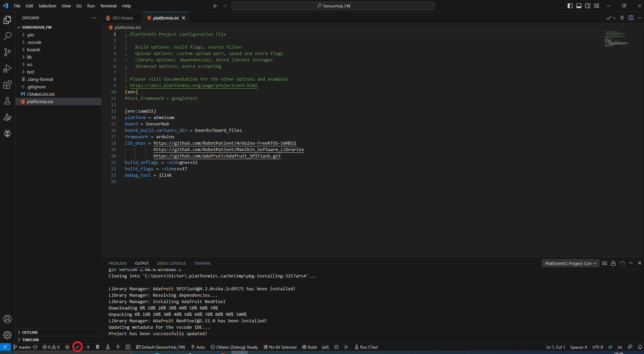This screenshot has width=644, height=354.
Task: Open the Extensions view in activity bar
Action: pyautogui.click(x=7, y=85)
